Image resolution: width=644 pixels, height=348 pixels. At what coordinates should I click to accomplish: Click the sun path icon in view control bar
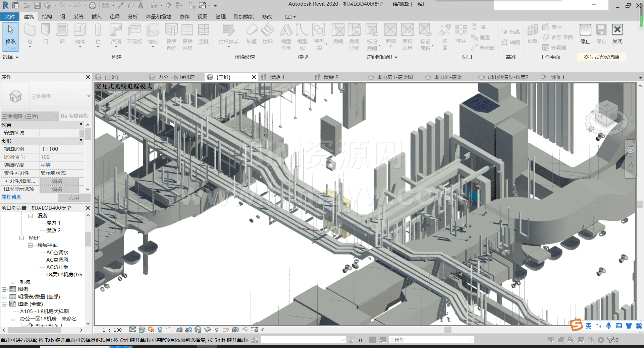pos(151,330)
